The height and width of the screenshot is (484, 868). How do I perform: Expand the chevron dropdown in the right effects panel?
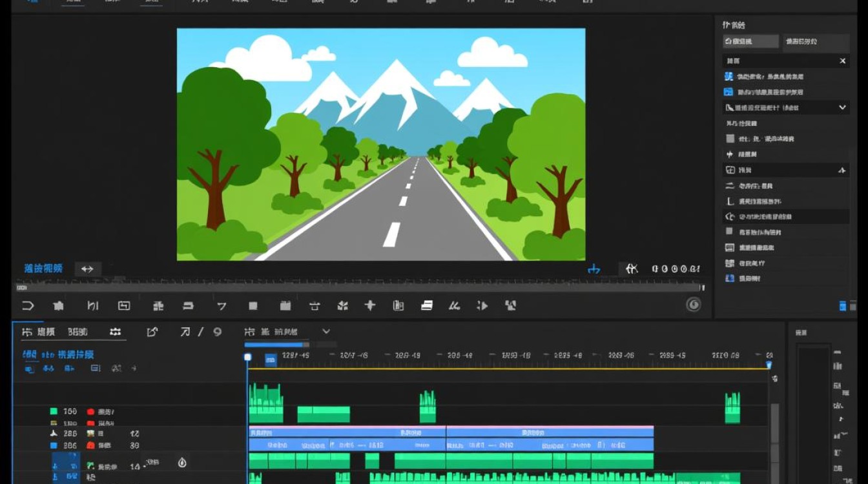pyautogui.click(x=842, y=108)
